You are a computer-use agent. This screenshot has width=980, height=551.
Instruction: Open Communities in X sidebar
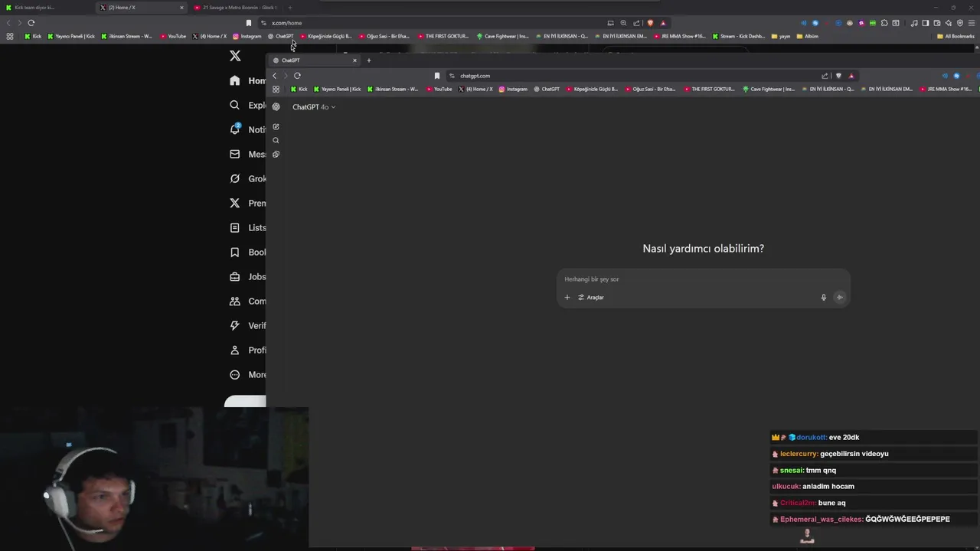pyautogui.click(x=247, y=301)
